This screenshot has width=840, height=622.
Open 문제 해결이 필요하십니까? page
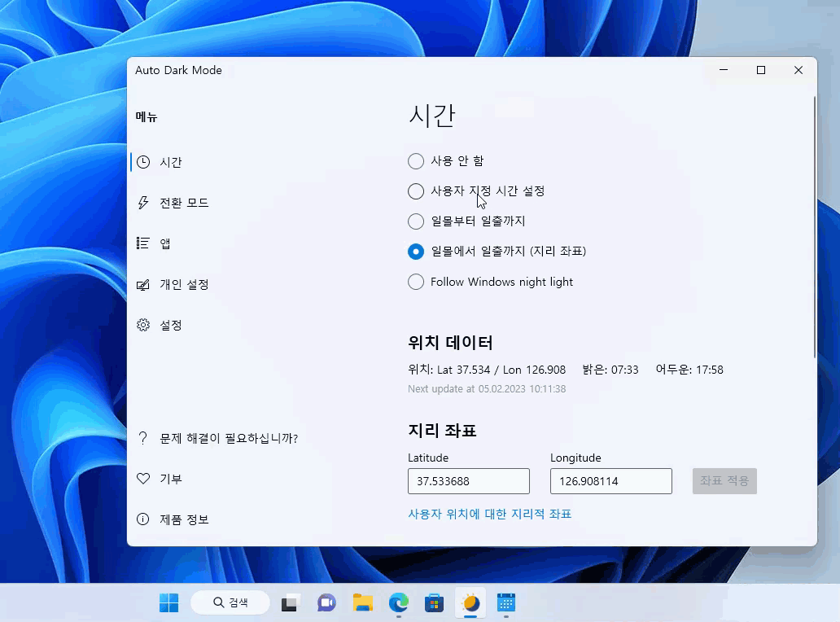229,438
